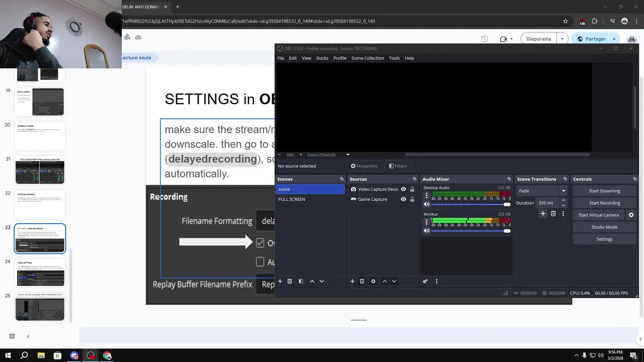Move scene down arrow in Scenes dock

coord(321,282)
